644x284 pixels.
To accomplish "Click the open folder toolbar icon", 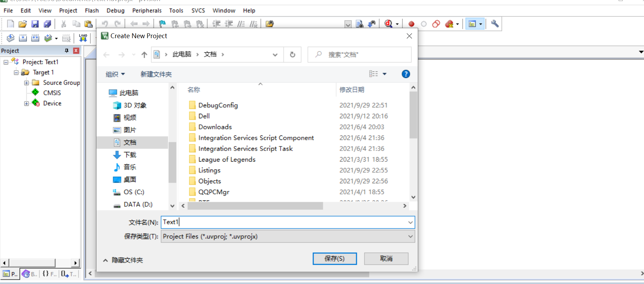I will [23, 24].
